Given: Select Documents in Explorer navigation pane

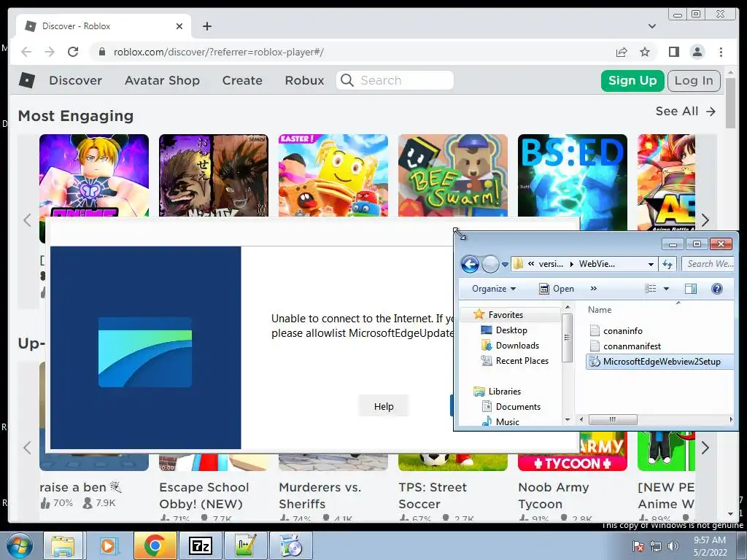Looking at the screenshot, I should tap(518, 407).
